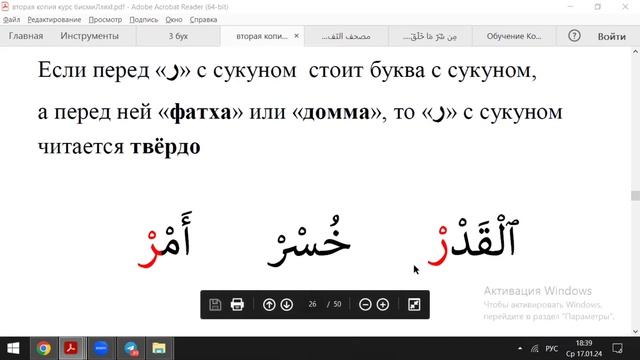Switch to the 'مصحف التف...' document tab

[346, 36]
